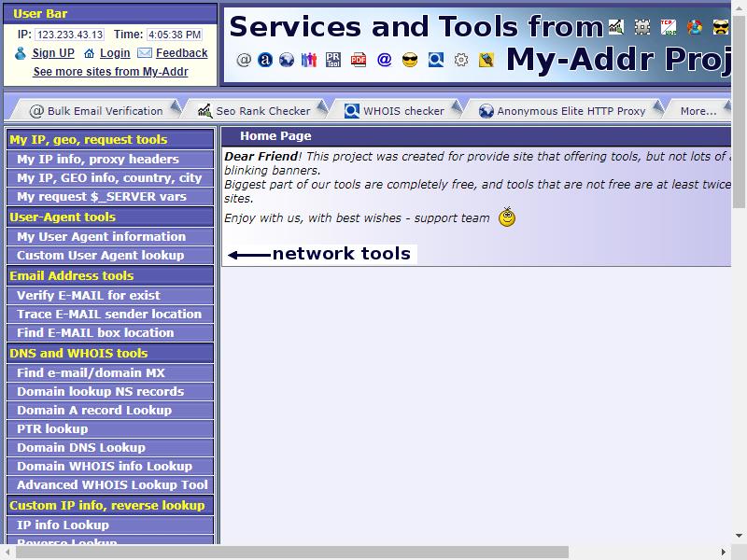Open the More... tab
Viewport: 747px width, 560px height.
coord(698,111)
